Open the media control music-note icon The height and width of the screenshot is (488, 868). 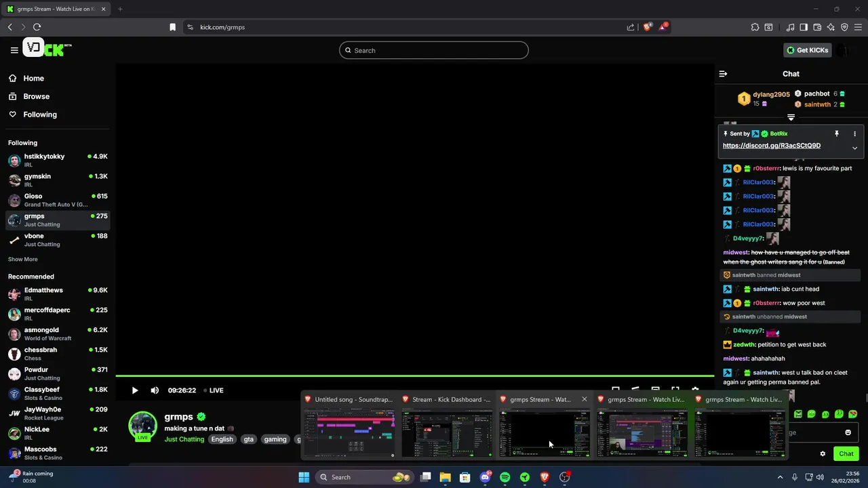pyautogui.click(x=790, y=27)
